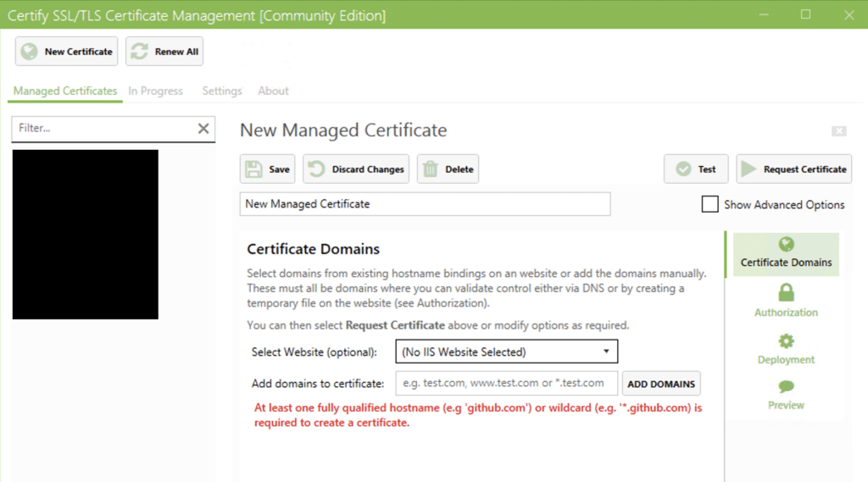The width and height of the screenshot is (868, 482).
Task: Open the Deployment section
Action: point(786,349)
